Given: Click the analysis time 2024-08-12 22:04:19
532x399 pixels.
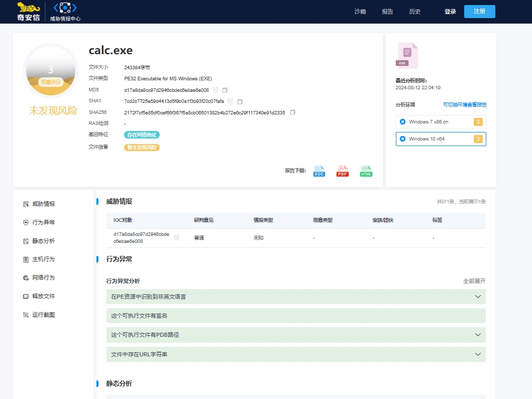Looking at the screenshot, I should point(418,88).
